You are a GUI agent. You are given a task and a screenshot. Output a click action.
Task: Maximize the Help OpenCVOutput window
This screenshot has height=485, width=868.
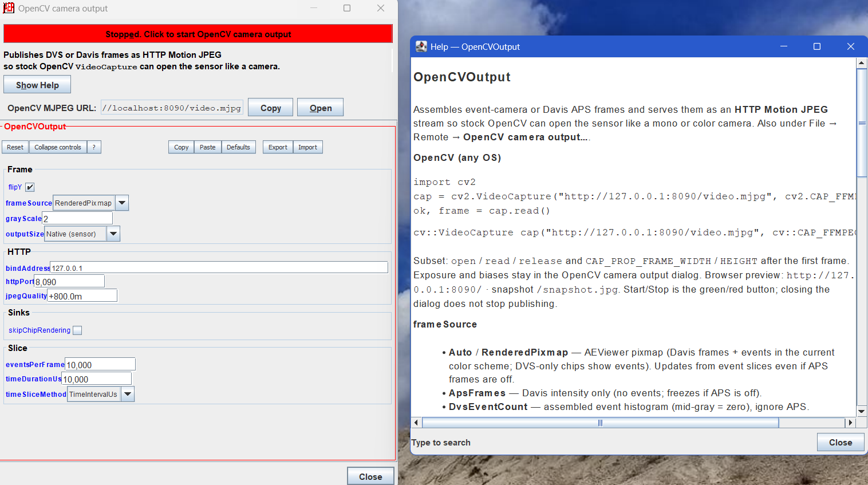click(x=817, y=46)
